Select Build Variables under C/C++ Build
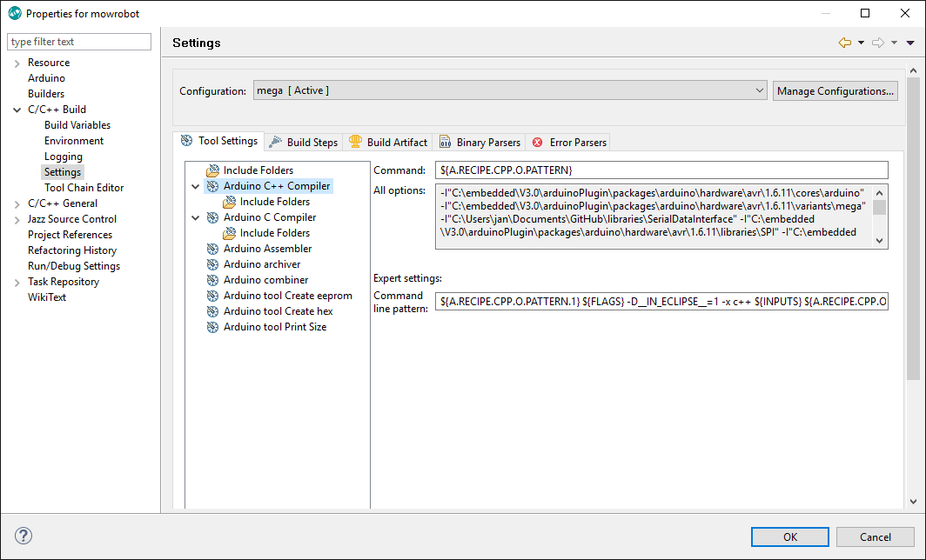Screen dimensions: 926x560 pyautogui.click(x=77, y=125)
